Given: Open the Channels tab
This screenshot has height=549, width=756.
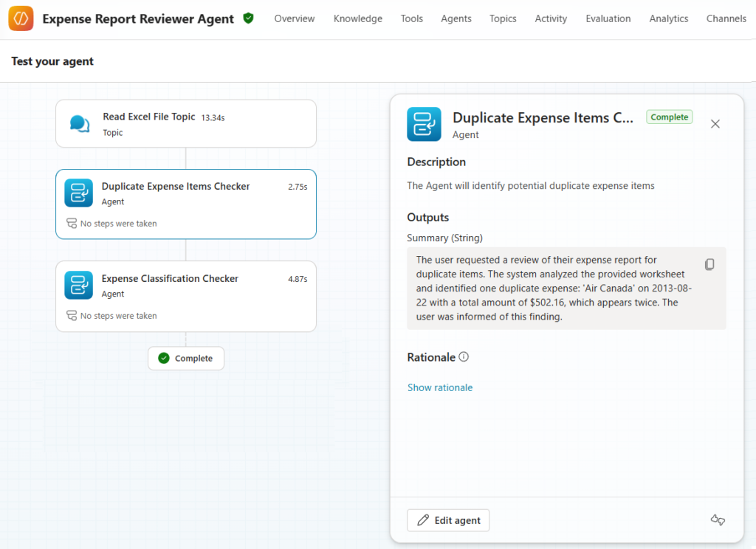Looking at the screenshot, I should pyautogui.click(x=726, y=18).
